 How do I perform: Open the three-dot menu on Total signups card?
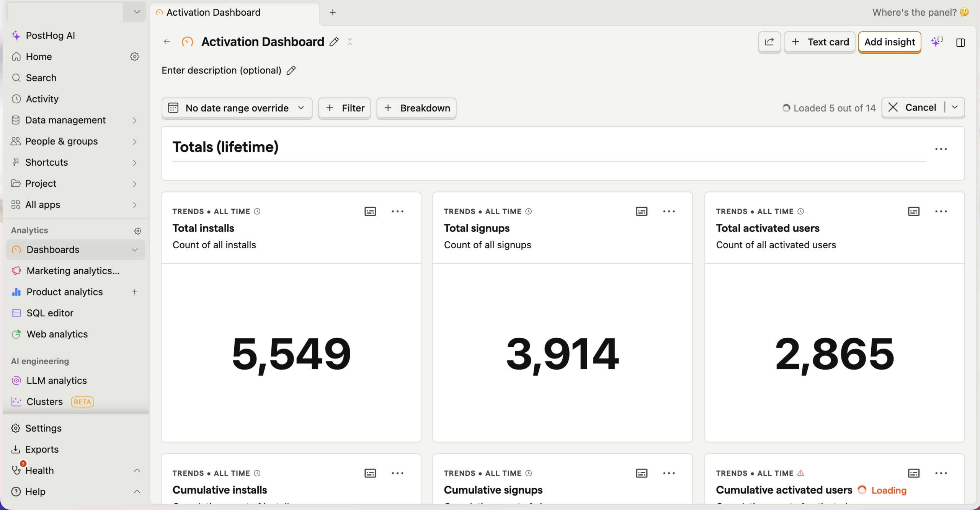coord(669,211)
